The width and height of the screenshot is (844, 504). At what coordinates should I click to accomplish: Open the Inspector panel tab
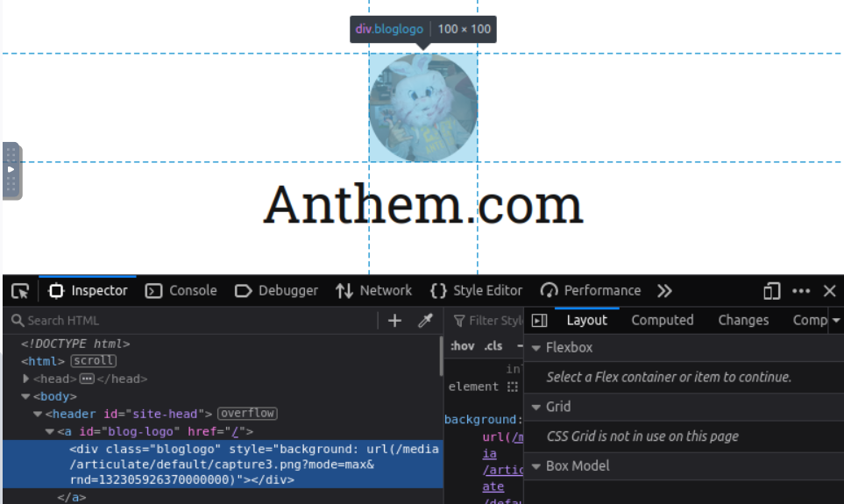[x=88, y=291]
